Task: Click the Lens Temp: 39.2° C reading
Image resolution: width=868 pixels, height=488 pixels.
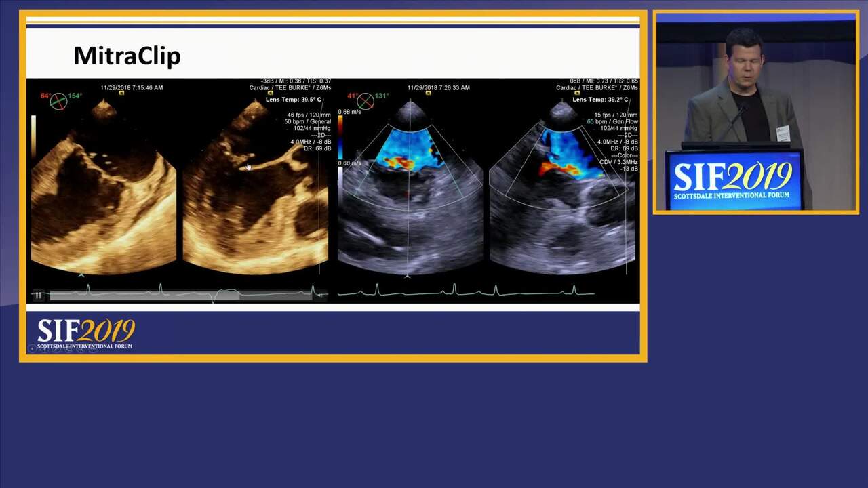Action: (601, 100)
